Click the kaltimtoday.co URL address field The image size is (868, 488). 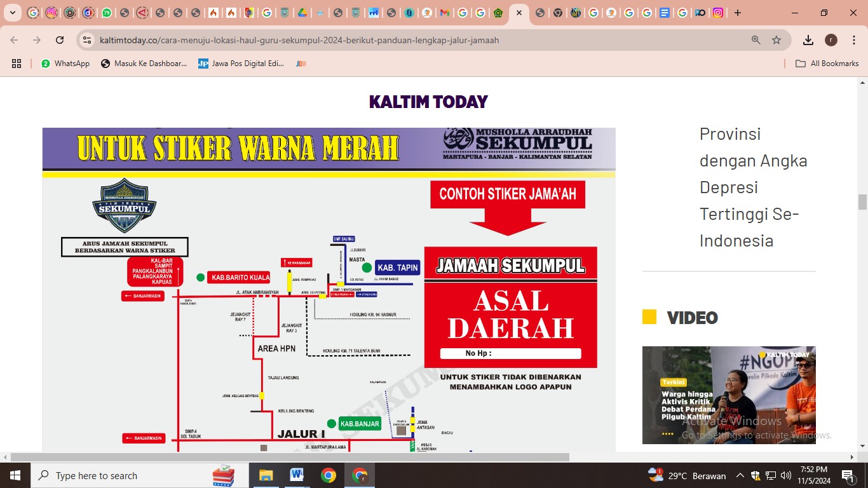tap(299, 40)
